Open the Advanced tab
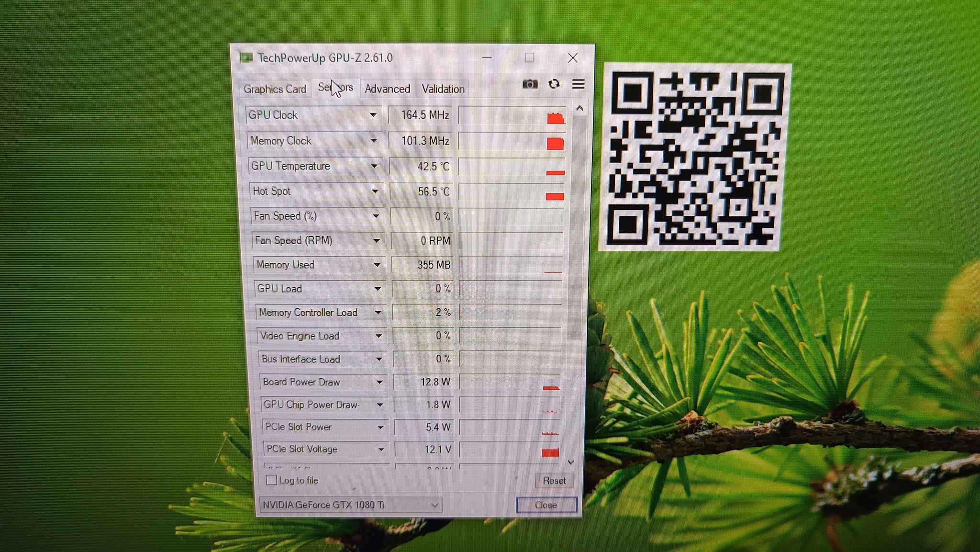Viewport: 980px width, 552px height. pyautogui.click(x=387, y=89)
